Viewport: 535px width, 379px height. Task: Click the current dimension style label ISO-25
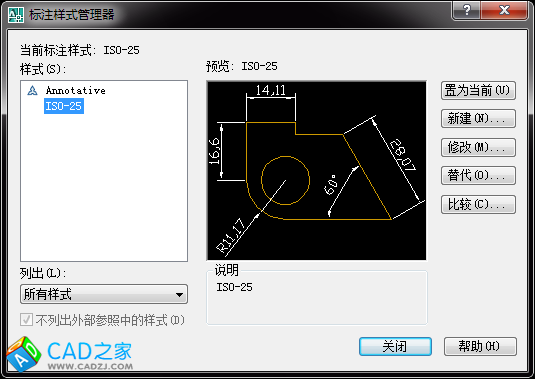click(121, 50)
